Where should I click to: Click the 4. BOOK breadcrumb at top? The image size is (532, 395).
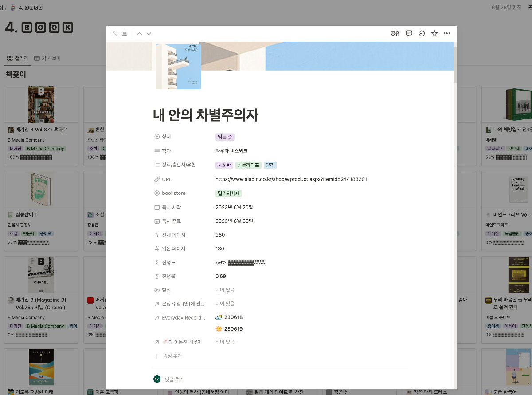pyautogui.click(x=27, y=8)
